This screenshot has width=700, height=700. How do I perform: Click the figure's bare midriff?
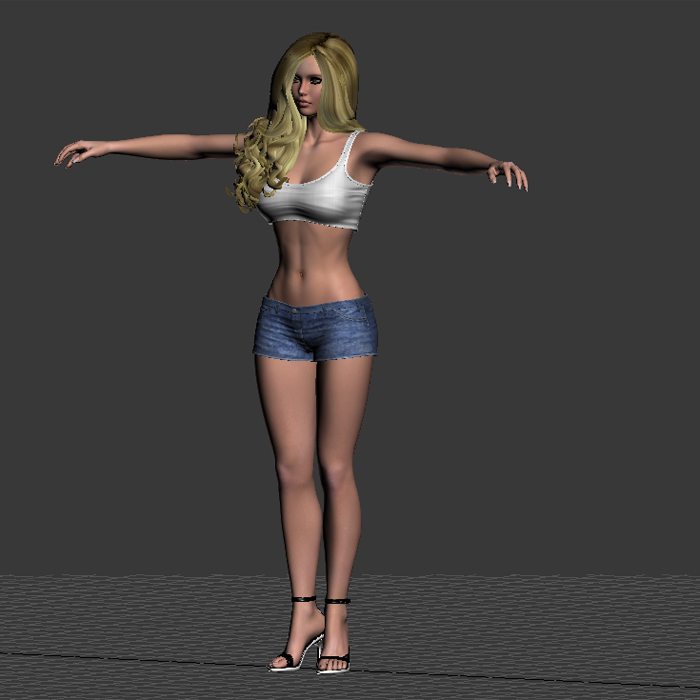[315, 263]
